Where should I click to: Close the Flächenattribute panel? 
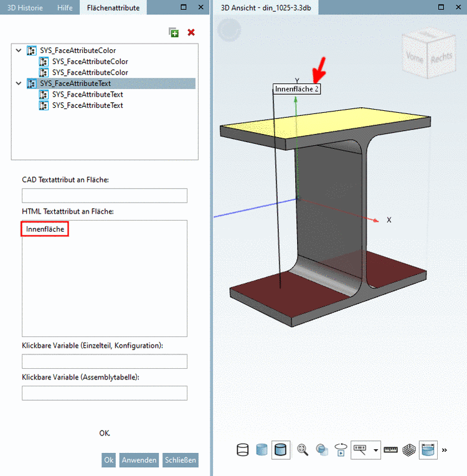click(x=201, y=7)
